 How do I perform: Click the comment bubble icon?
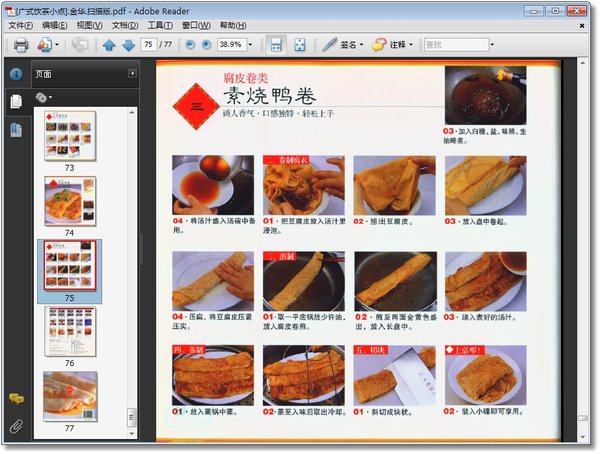(x=379, y=45)
